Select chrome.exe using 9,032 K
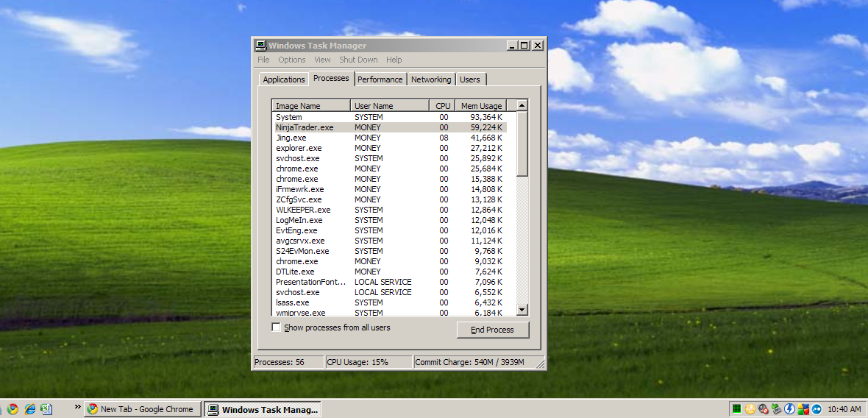 390,261
